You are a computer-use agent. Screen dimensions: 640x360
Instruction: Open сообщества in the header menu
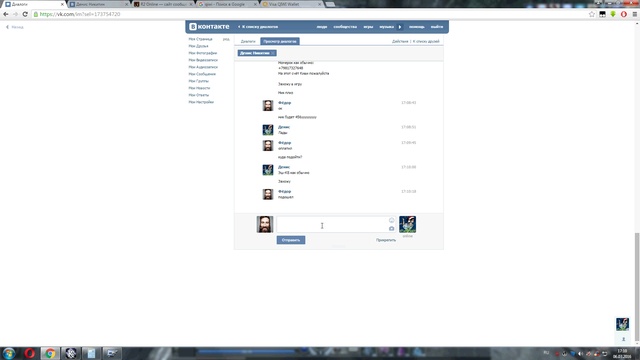point(345,27)
